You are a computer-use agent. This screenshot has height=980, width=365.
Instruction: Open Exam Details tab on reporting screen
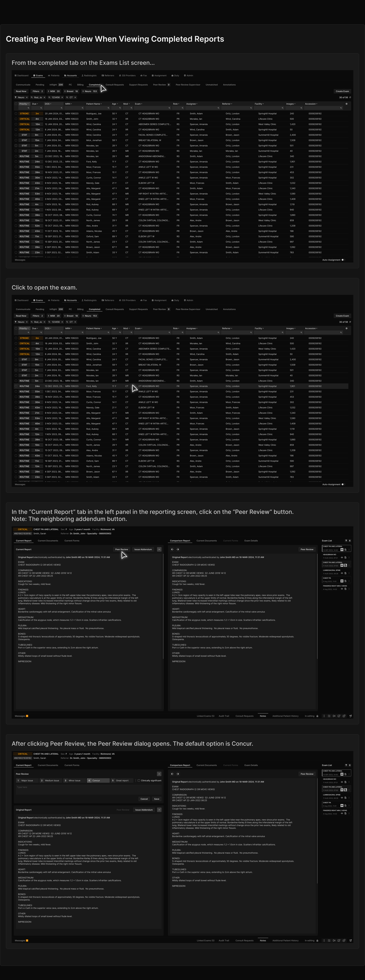point(251,541)
